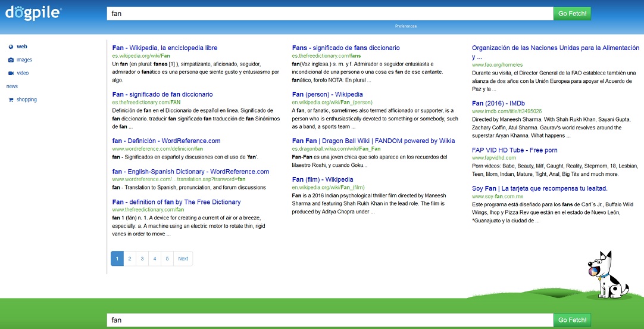The height and width of the screenshot is (329, 644).
Task: Open Fan - significado de fan diccionario
Action: click(162, 94)
